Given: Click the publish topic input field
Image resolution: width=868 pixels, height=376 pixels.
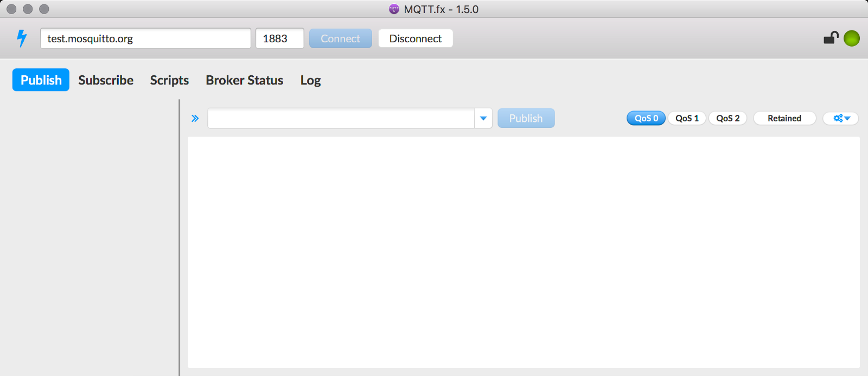Looking at the screenshot, I should (341, 118).
